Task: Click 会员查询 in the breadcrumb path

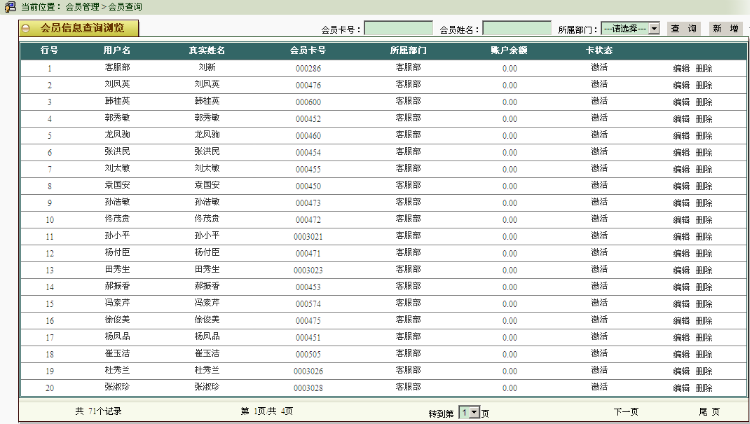Action: (125, 7)
